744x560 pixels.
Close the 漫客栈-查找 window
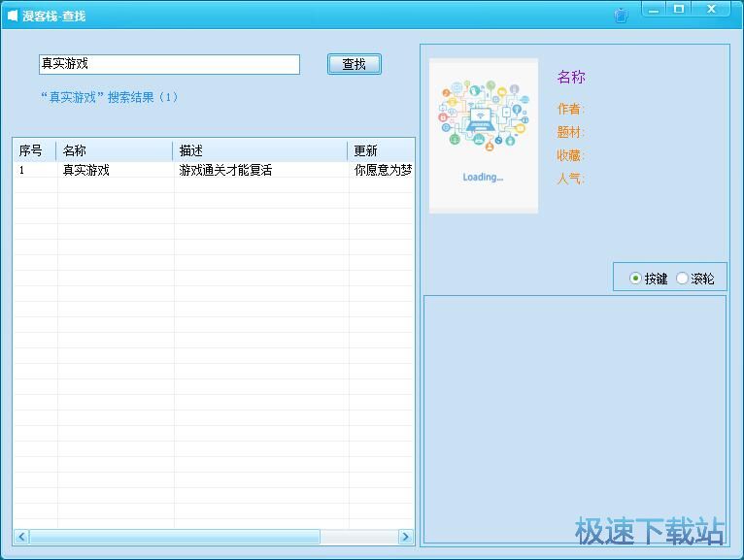pos(711,9)
